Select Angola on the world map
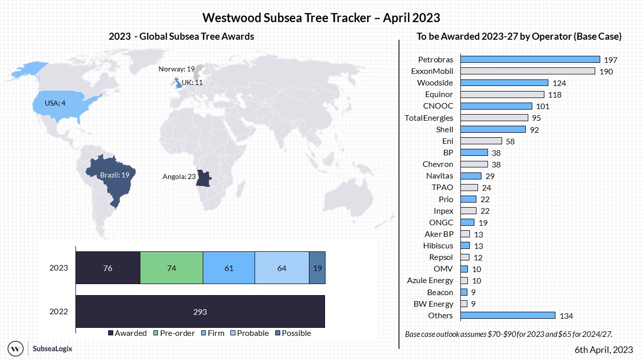644x362 pixels. 202,178
